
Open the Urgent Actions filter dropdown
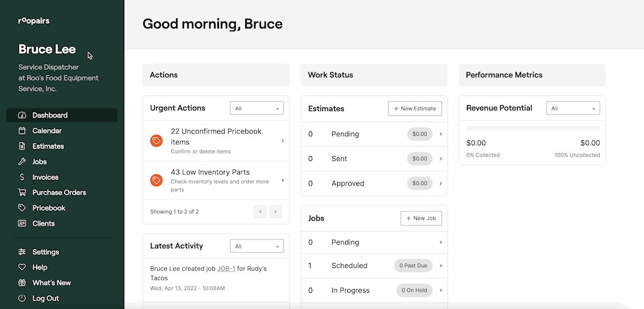click(x=257, y=108)
